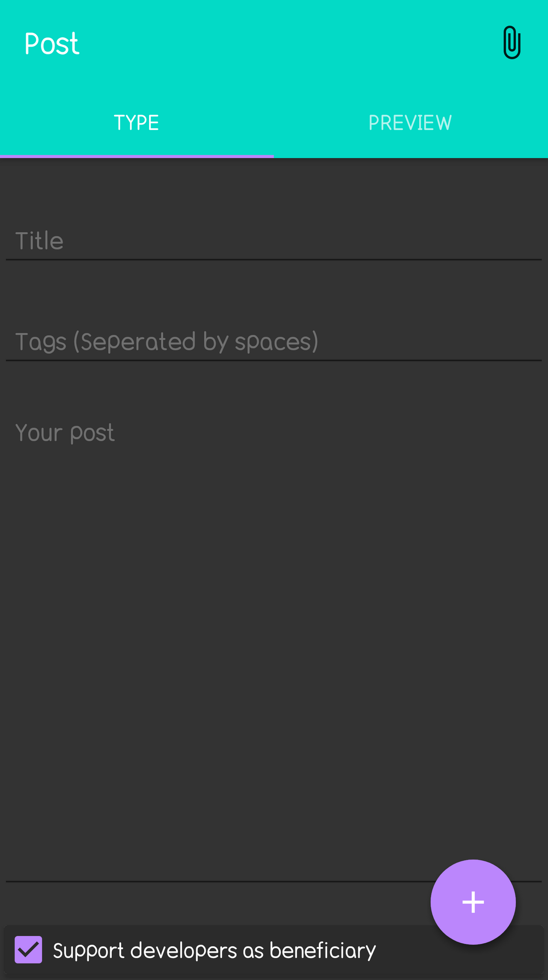The image size is (548, 980).
Task: Select the tags entry line
Action: 274,342
